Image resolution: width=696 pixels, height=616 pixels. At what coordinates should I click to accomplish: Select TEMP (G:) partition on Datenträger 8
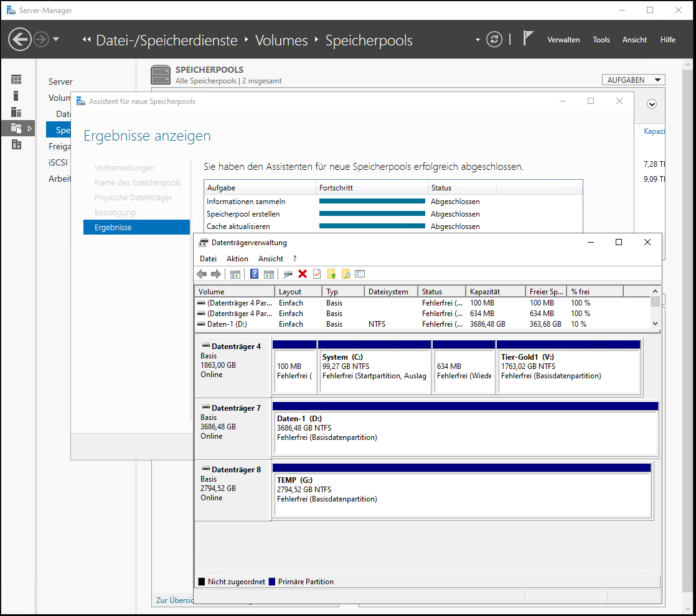point(462,490)
